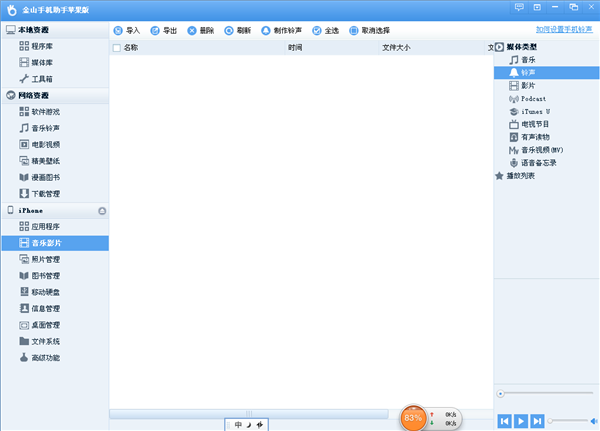Image resolution: width=600 pixels, height=431 pixels.
Task: Click the feedback chat icon in title bar
Action: (x=519, y=7)
